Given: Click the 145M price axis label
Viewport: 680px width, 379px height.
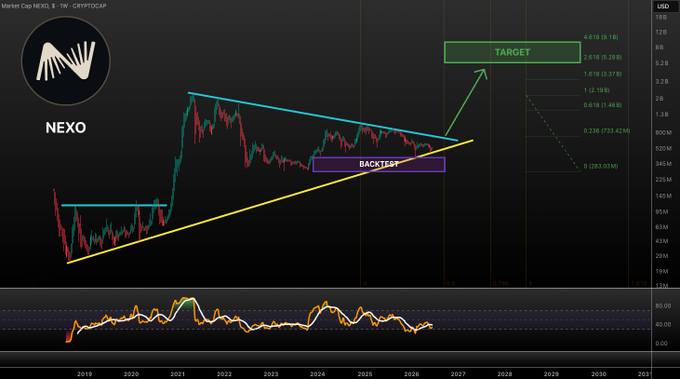Looking at the screenshot, I should tap(664, 196).
